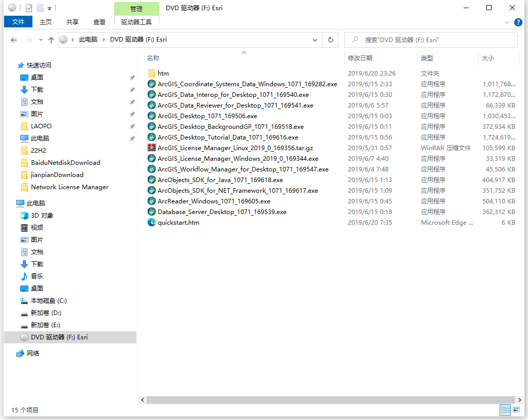The height and width of the screenshot is (420, 528).
Task: Click the ArcGIS_Data_Interop exe globe icon
Action: [152, 95]
